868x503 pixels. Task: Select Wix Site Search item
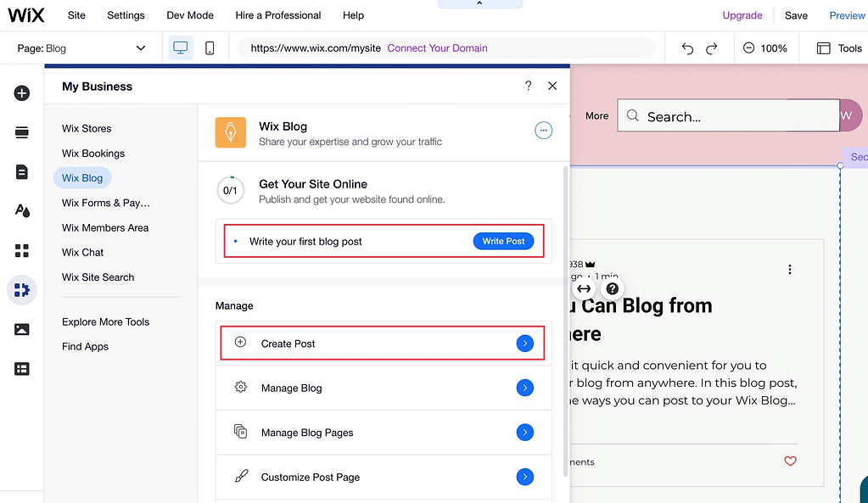pyautogui.click(x=98, y=277)
